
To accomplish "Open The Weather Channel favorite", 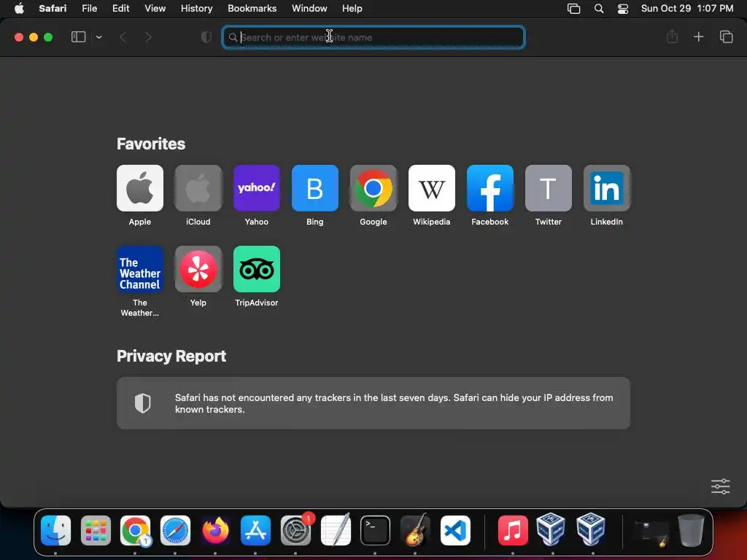I will click(x=139, y=269).
